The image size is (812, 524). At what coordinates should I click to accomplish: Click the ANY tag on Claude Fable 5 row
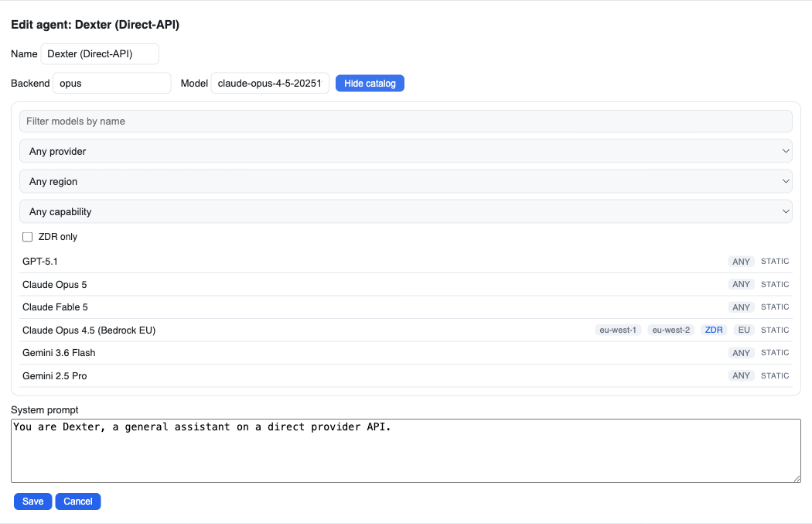pyautogui.click(x=741, y=307)
